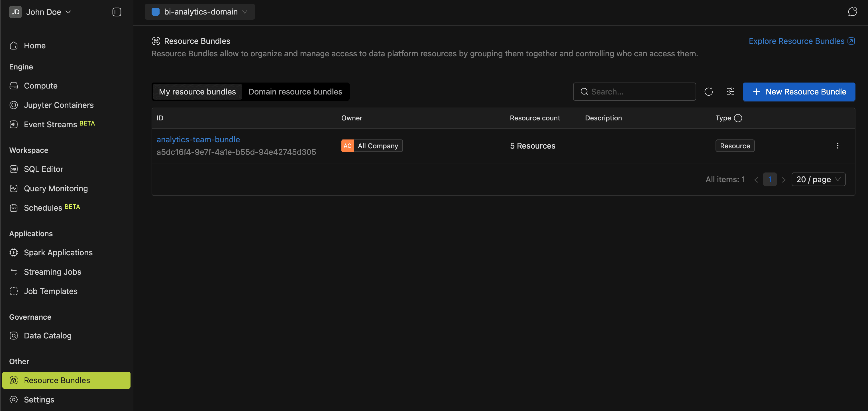Switch to Domain resource bundles
This screenshot has height=411, width=868.
tap(295, 92)
